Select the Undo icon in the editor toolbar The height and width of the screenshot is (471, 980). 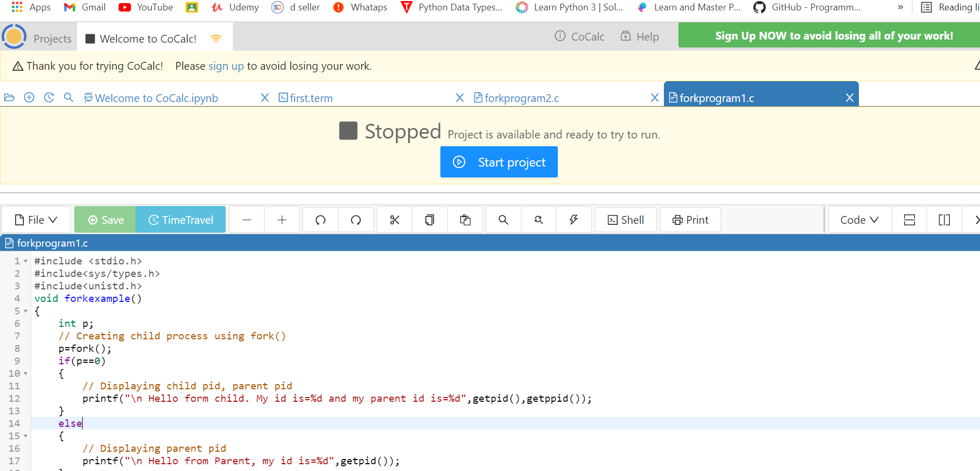click(x=320, y=220)
